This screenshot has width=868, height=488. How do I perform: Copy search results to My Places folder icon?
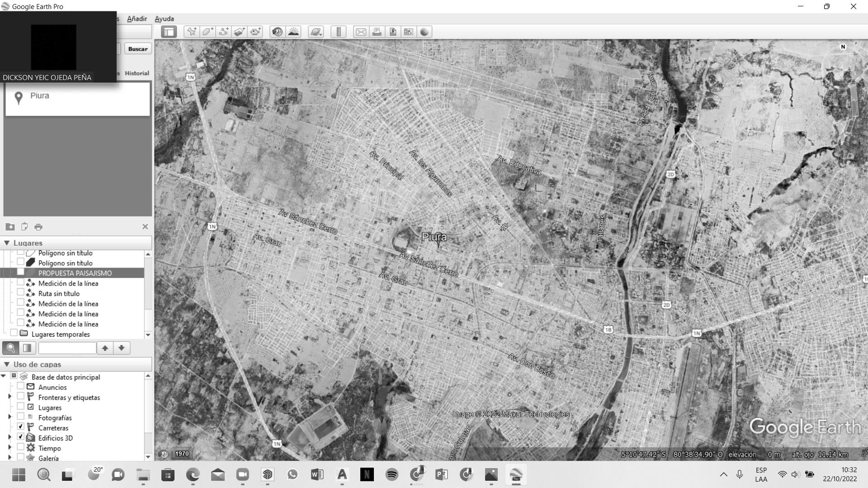click(10, 227)
